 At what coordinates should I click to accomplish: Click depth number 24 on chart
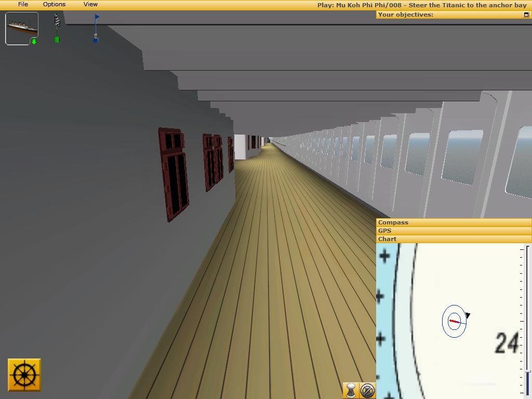point(507,343)
